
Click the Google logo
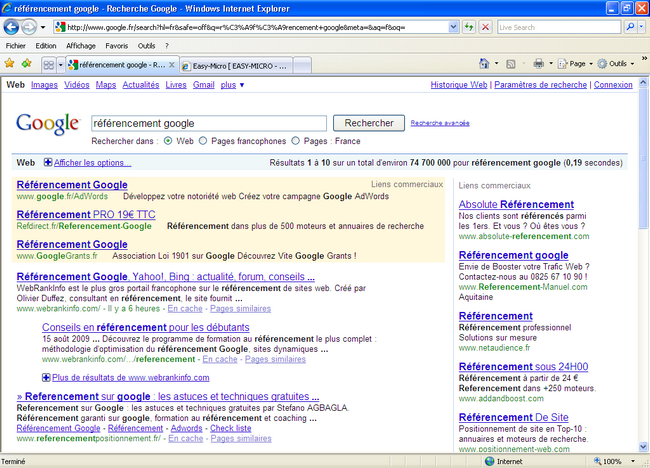tap(48, 124)
